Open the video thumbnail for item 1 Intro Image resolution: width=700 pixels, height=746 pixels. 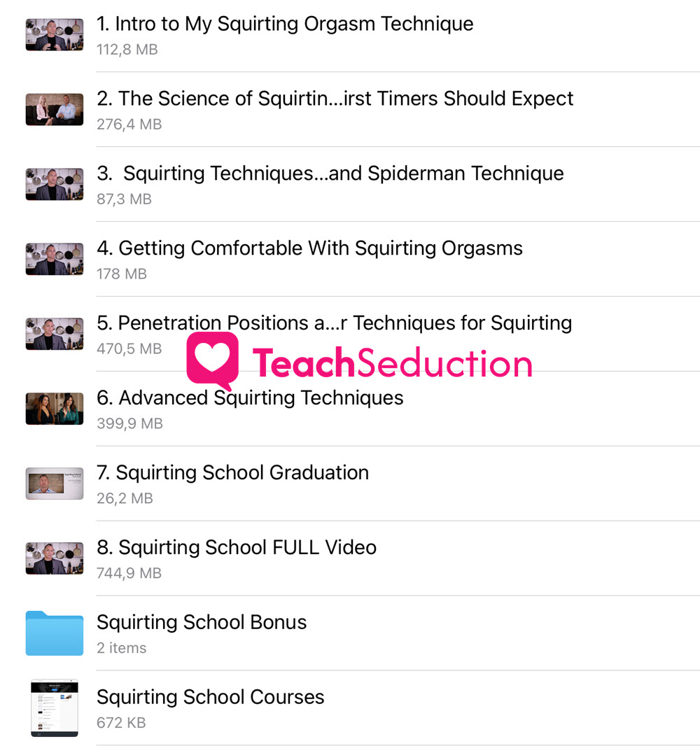54,35
